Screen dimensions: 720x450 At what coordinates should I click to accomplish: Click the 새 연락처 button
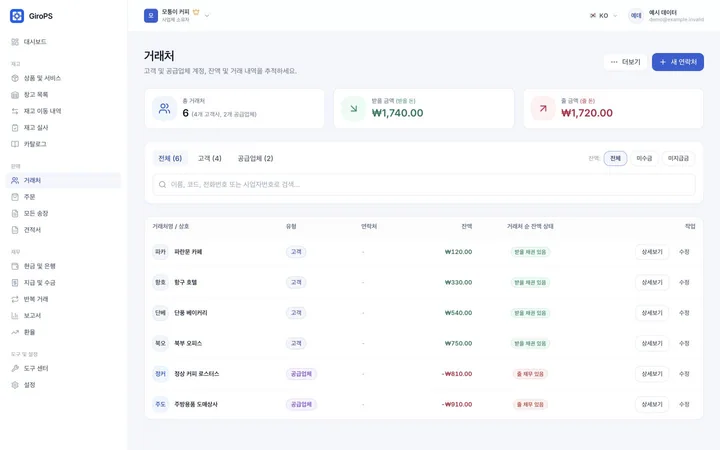[x=678, y=62]
